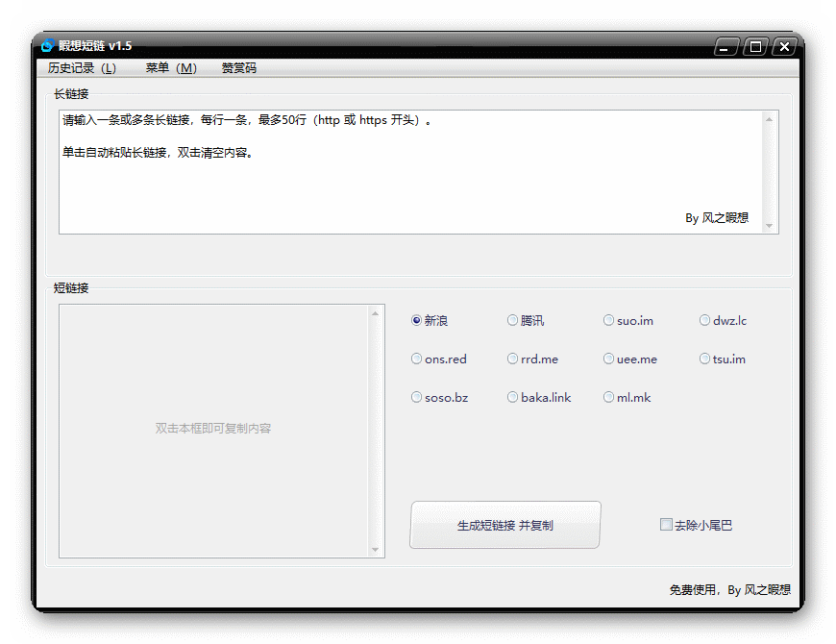Choose the tsu.im radio option

[x=705, y=359]
